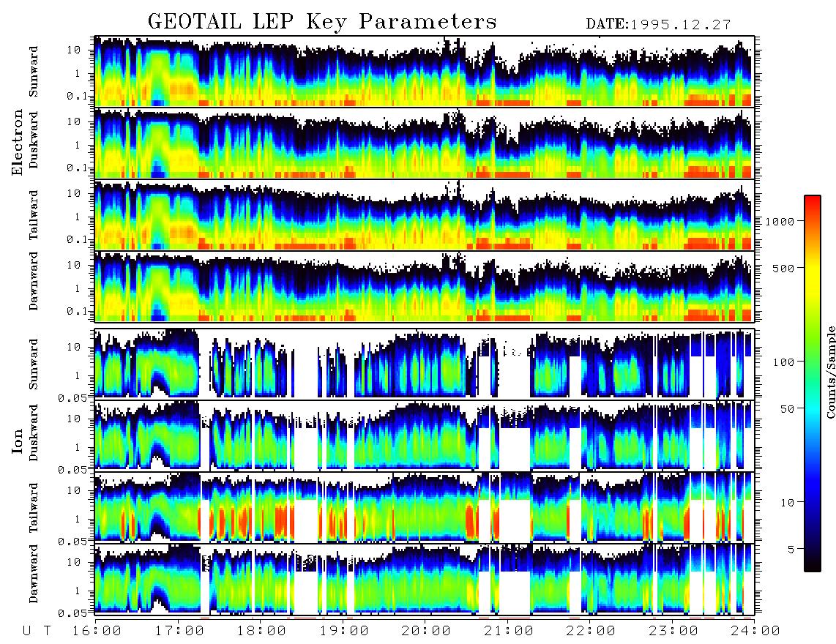The image size is (836, 644).
Task: Click the Electron 'Dawnward' row label
Action: pyautogui.click(x=34, y=282)
